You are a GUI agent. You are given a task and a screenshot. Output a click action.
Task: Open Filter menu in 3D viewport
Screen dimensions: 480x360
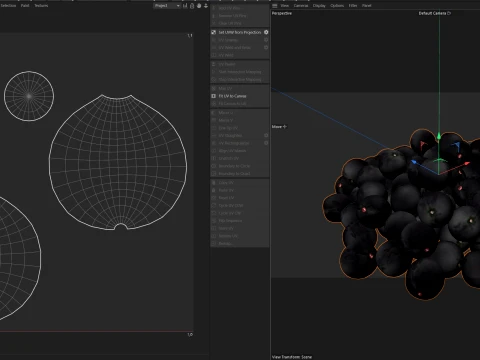click(353, 6)
